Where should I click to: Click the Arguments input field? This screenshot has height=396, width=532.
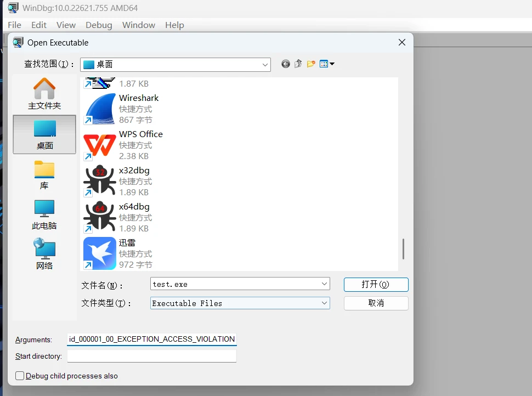point(152,340)
